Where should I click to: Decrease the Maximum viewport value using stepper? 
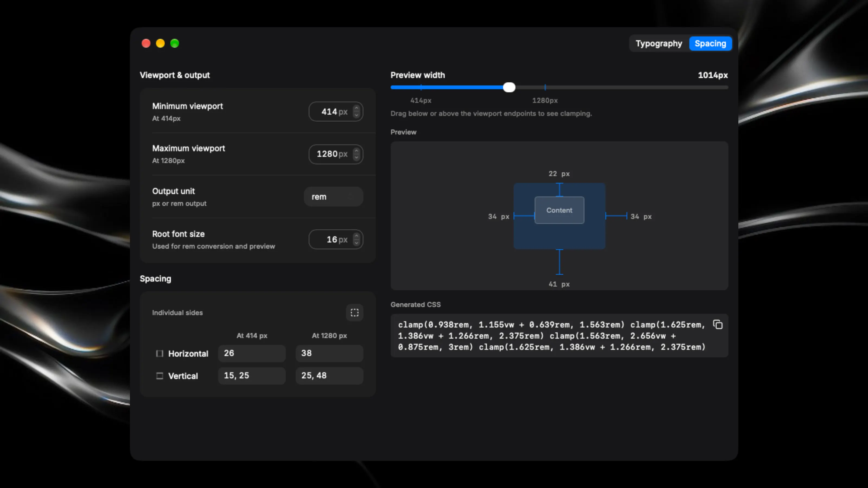(356, 158)
